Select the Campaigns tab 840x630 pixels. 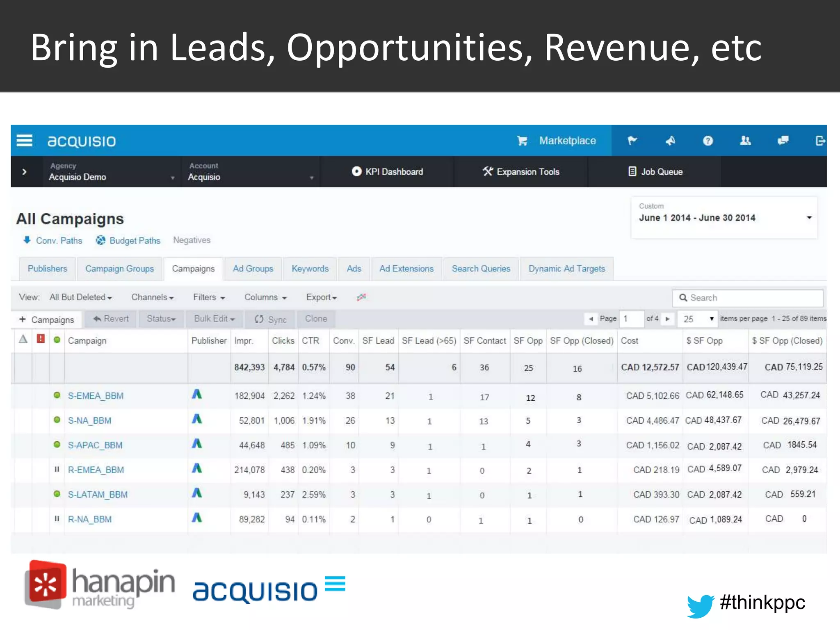(193, 269)
